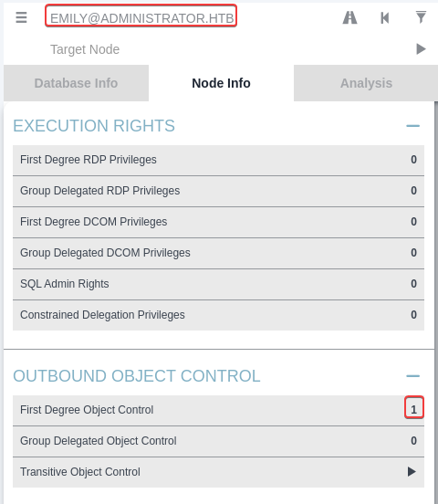Click the back navigation icon

(385, 17)
